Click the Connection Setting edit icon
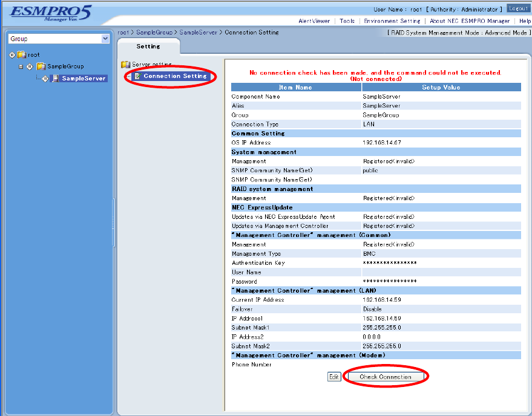The width and height of the screenshot is (532, 416). 138,76
